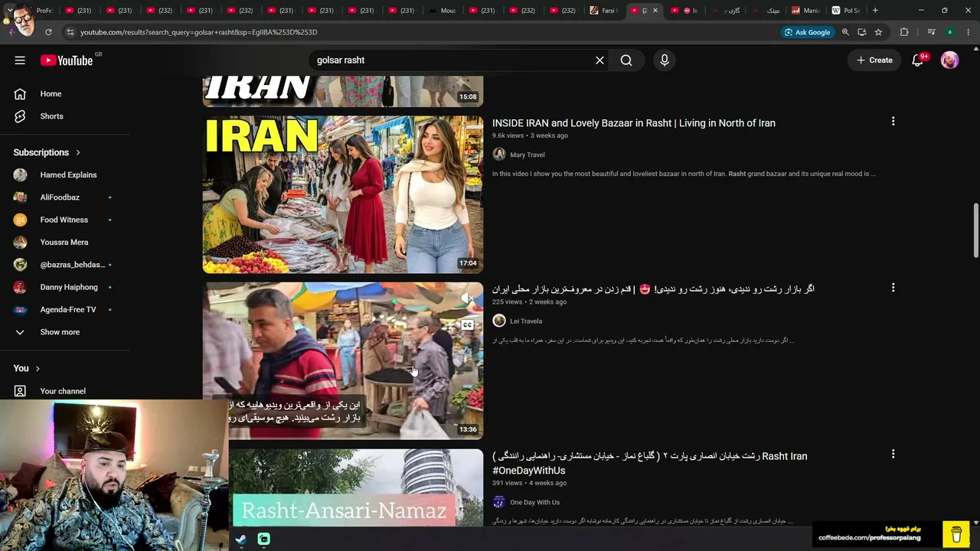Switch to the Pol Se browser tab
Screen dimensions: 980x551
(846, 11)
